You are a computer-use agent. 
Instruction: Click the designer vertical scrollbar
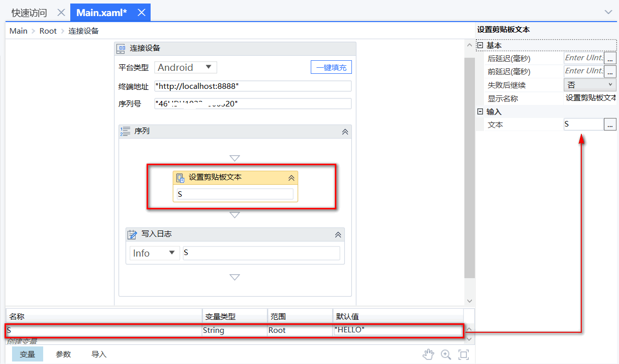(x=469, y=168)
